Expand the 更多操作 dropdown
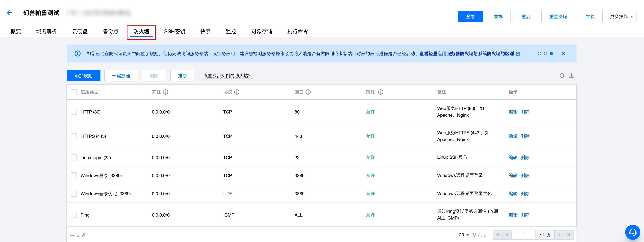 click(x=621, y=16)
